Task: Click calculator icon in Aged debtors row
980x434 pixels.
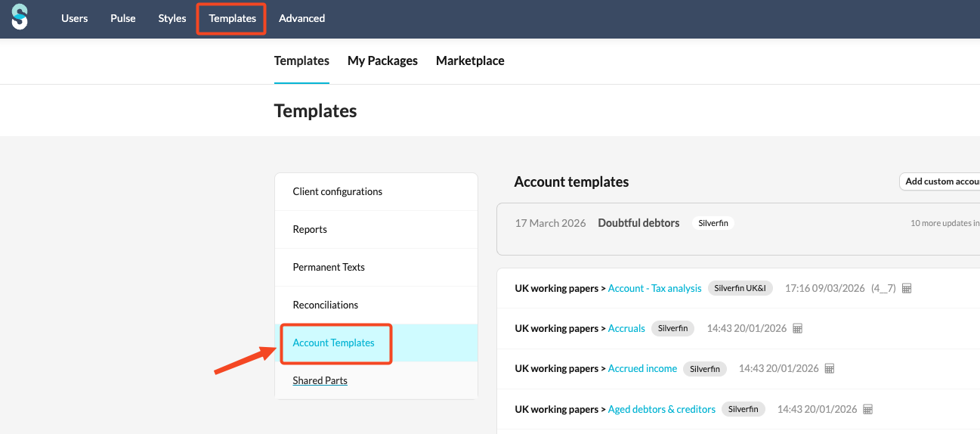Action: pyautogui.click(x=867, y=409)
